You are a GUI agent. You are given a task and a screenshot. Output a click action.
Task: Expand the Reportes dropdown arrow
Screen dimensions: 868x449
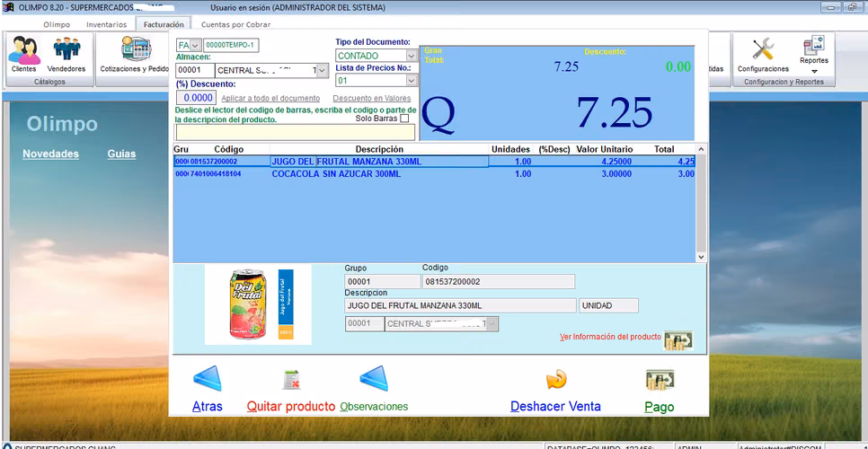point(814,71)
